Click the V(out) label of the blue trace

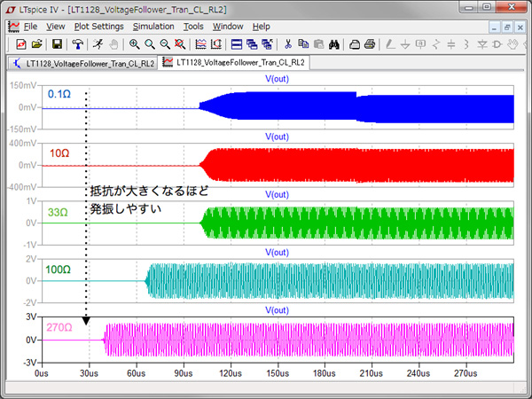pos(278,80)
